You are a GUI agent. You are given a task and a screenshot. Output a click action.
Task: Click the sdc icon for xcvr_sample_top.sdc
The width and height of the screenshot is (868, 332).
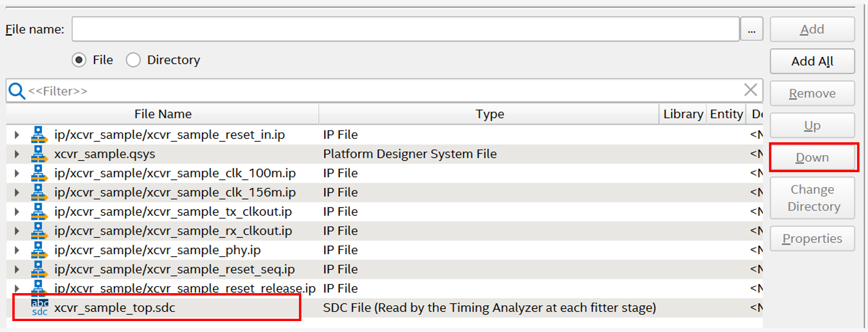pos(39,307)
